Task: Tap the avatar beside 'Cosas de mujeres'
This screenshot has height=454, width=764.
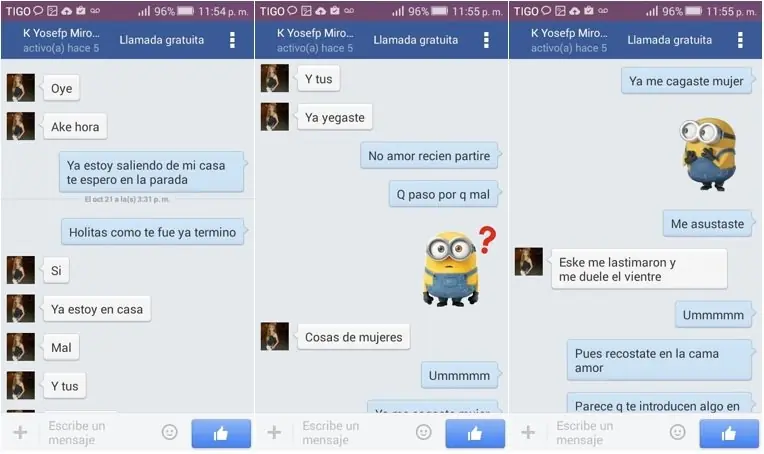Action: pos(274,336)
